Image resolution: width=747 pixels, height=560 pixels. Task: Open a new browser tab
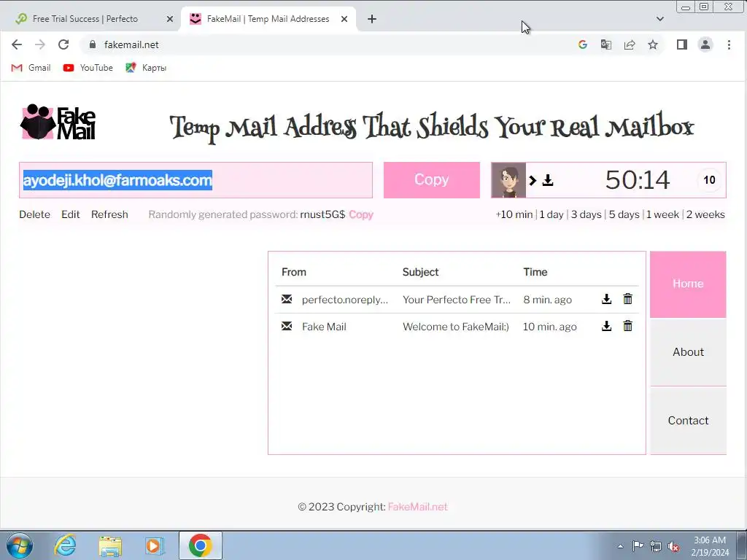pyautogui.click(x=372, y=19)
